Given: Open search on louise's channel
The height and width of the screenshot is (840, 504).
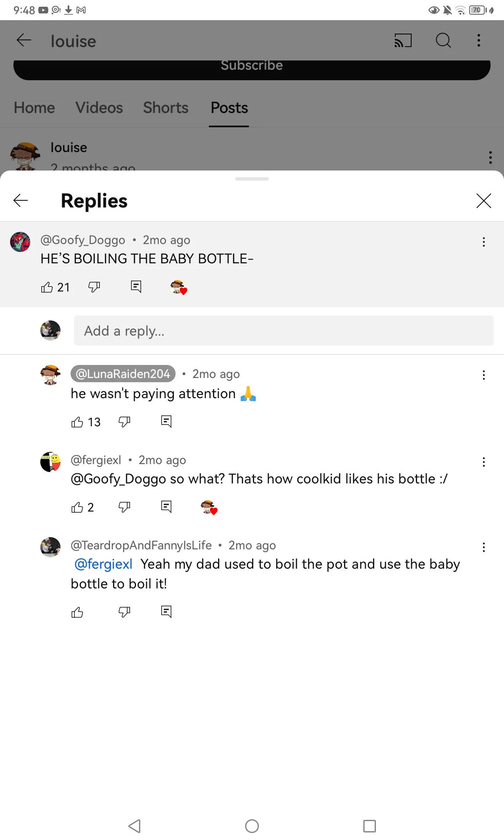Looking at the screenshot, I should point(443,41).
